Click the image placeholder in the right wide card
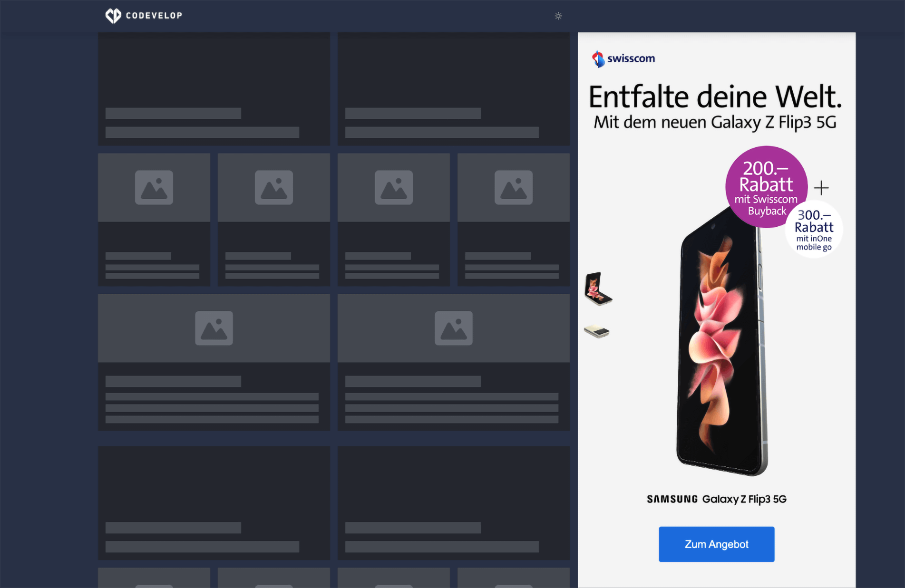Image resolution: width=905 pixels, height=588 pixels. click(x=454, y=328)
